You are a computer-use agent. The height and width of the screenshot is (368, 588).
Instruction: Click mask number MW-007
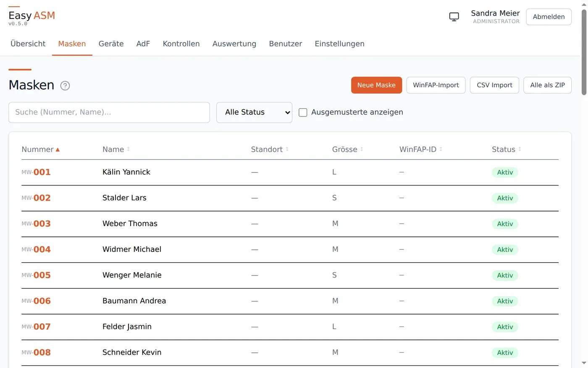coord(36,327)
